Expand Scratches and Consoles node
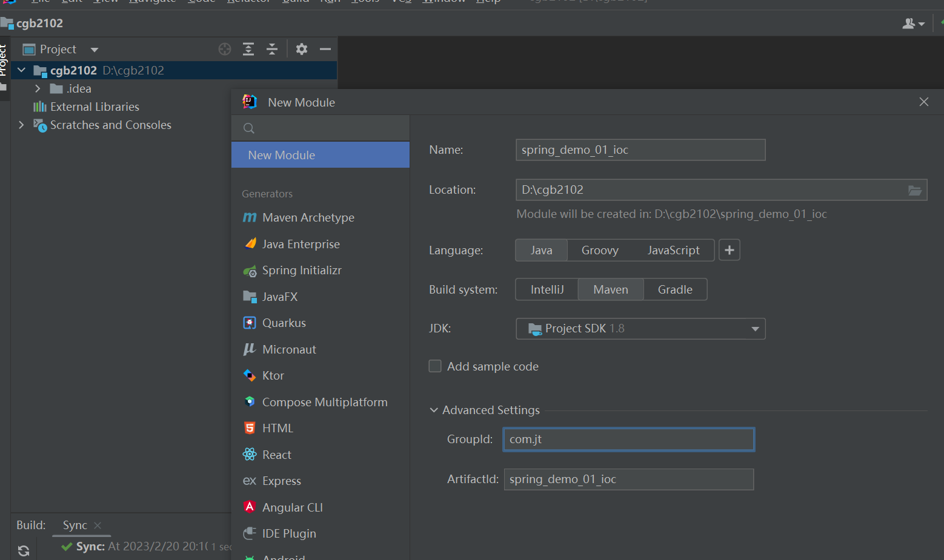Viewport: 944px width, 560px height. 22,125
